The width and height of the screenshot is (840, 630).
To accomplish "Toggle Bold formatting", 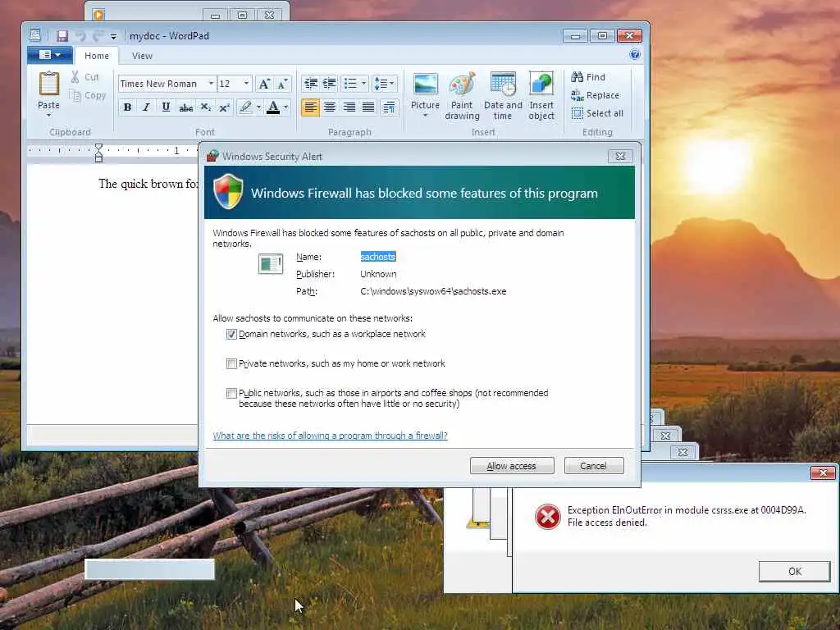I will pyautogui.click(x=127, y=107).
